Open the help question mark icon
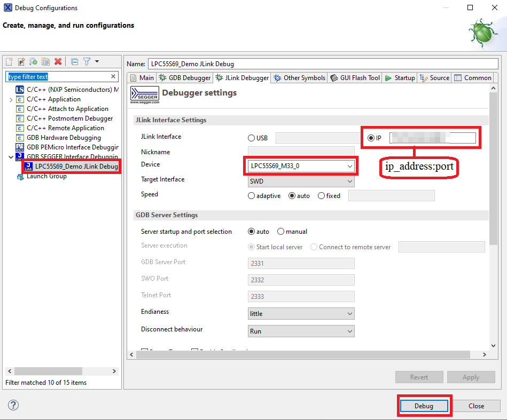The height and width of the screenshot is (420, 507). [x=13, y=405]
